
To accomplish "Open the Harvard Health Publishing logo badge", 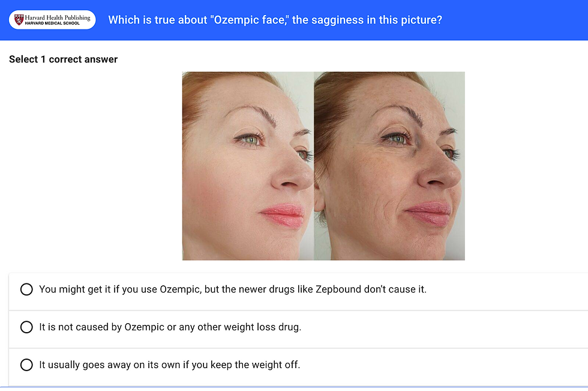I will 52,20.
